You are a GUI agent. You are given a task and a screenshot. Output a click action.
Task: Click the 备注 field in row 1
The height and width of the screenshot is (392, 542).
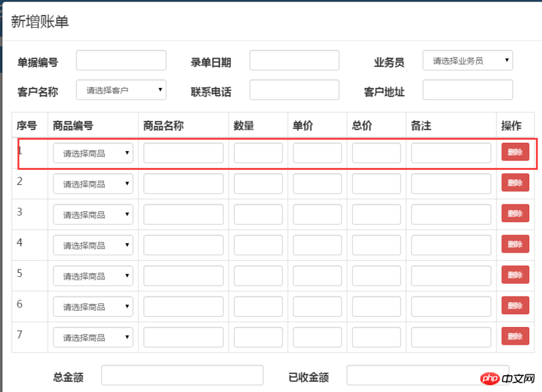[x=451, y=153]
